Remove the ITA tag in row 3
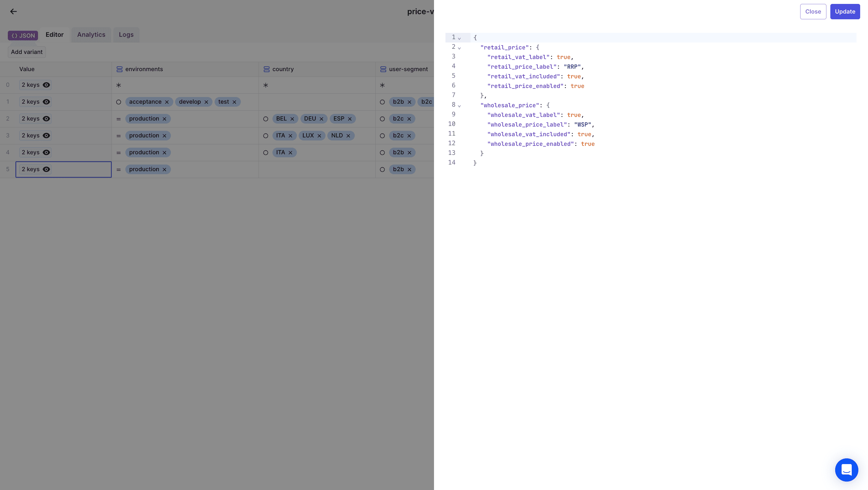This screenshot has width=868, height=490. 290,136
